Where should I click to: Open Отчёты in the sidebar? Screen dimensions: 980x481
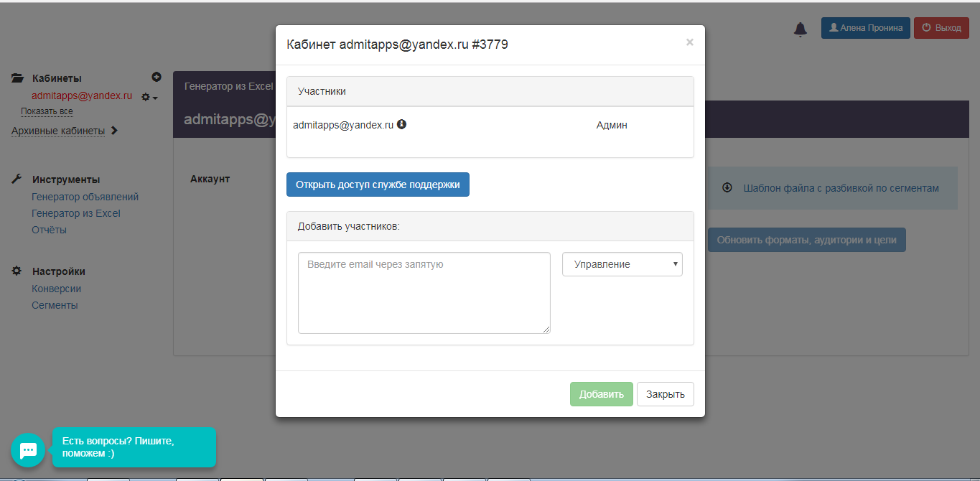49,230
